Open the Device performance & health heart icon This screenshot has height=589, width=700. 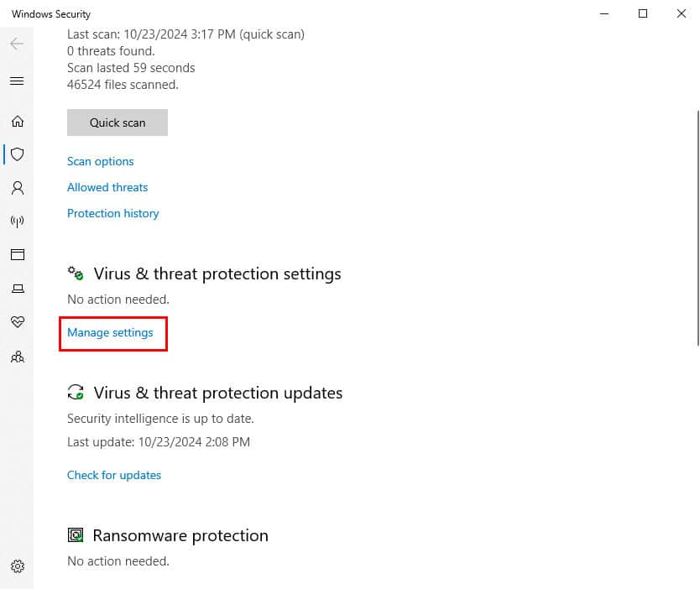click(x=18, y=321)
